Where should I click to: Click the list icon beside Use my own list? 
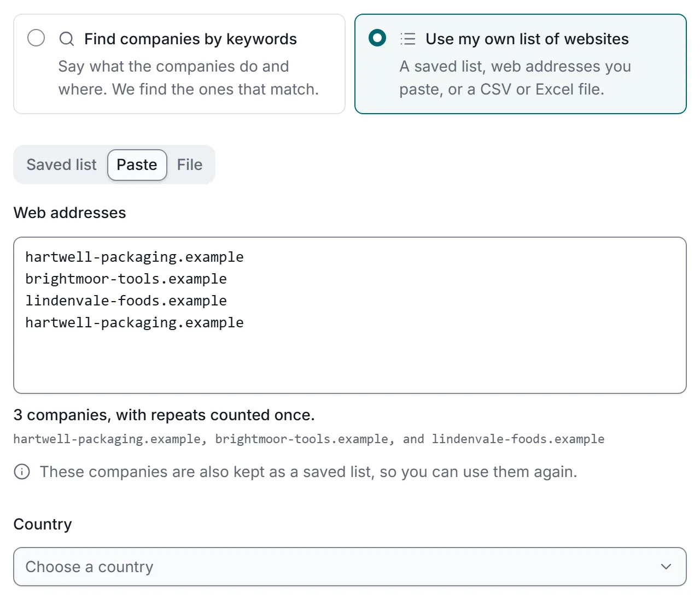[x=408, y=39]
